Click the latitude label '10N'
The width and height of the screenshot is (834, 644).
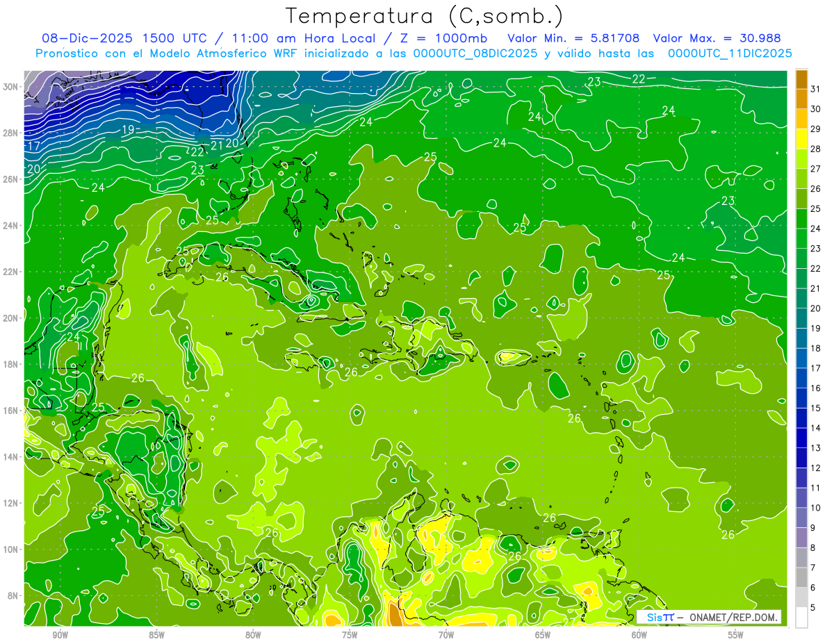coord(12,549)
